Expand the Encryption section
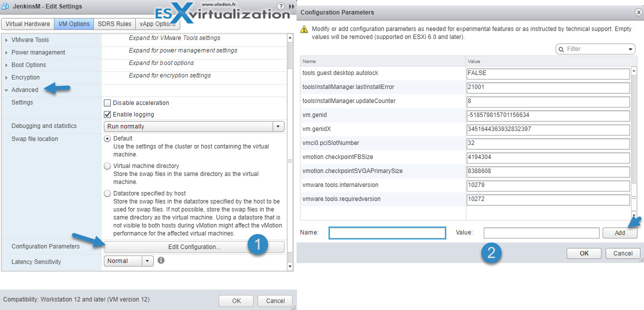 click(6, 77)
